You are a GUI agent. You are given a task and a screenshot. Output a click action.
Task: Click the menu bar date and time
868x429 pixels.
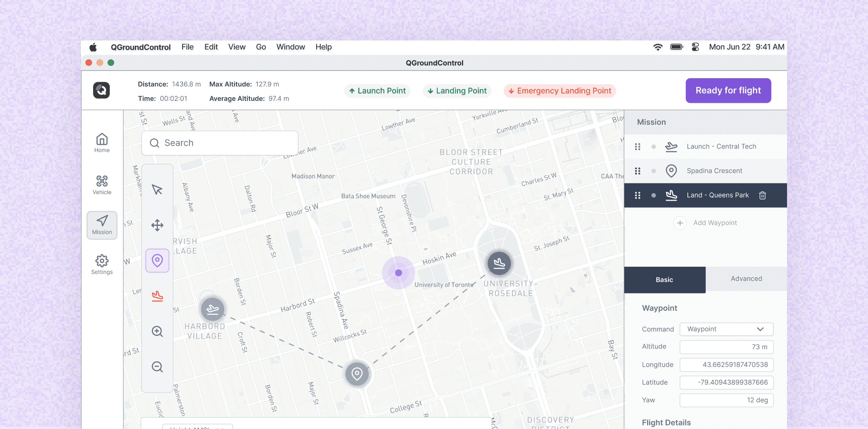[x=747, y=47]
